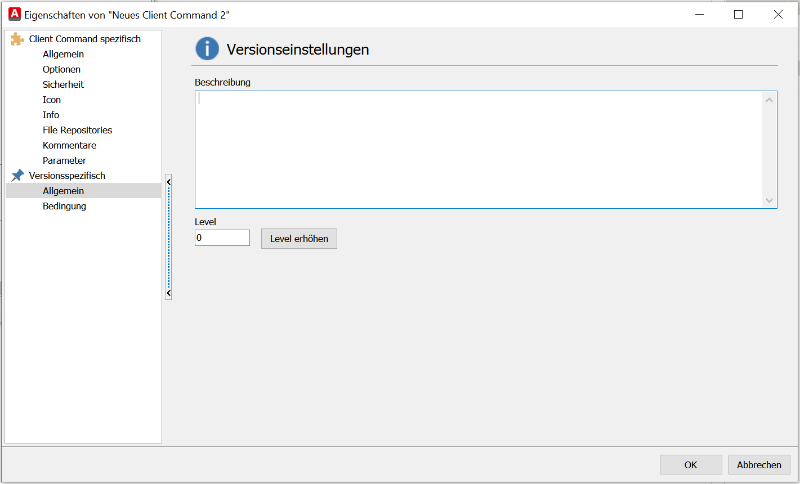Viewport: 800px width, 484px height.
Task: Click the blue pin icon beside Versionsspezifisch
Action: (x=17, y=175)
